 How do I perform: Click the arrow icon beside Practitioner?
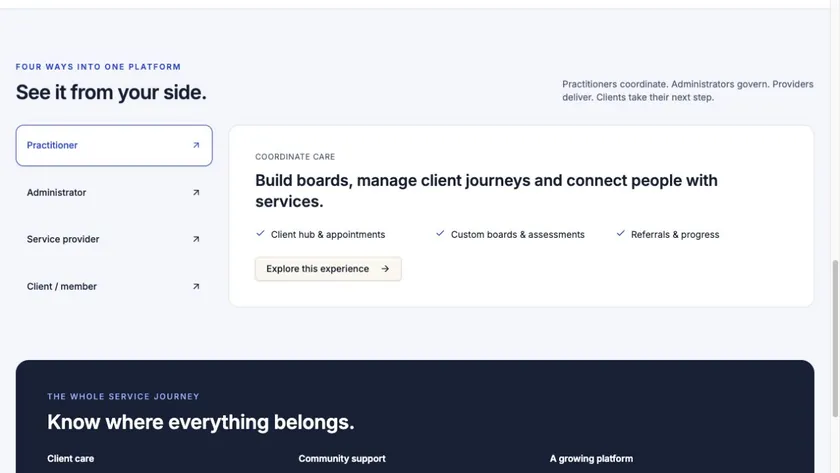click(196, 145)
